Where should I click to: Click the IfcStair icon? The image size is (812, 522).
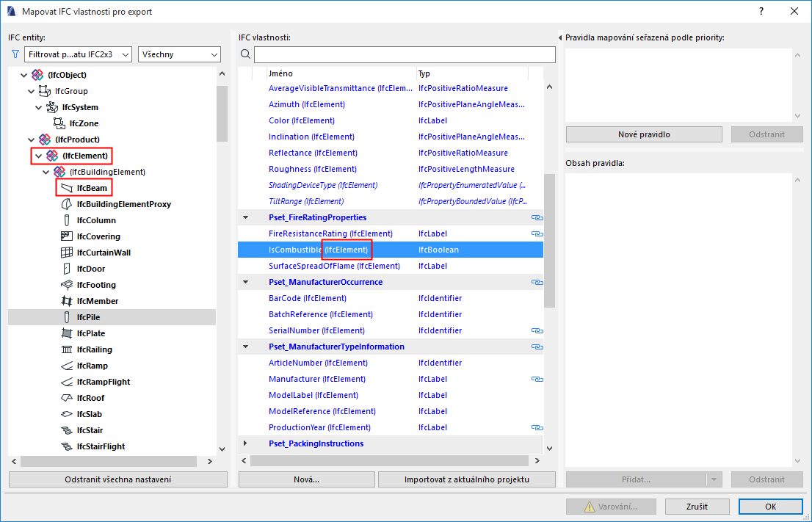pos(67,430)
